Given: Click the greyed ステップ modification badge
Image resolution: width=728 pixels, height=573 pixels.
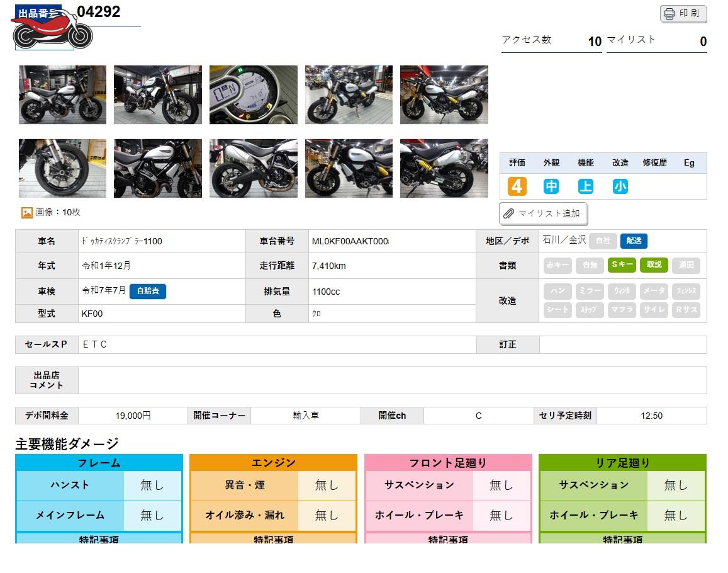Looking at the screenshot, I should click(x=590, y=310).
